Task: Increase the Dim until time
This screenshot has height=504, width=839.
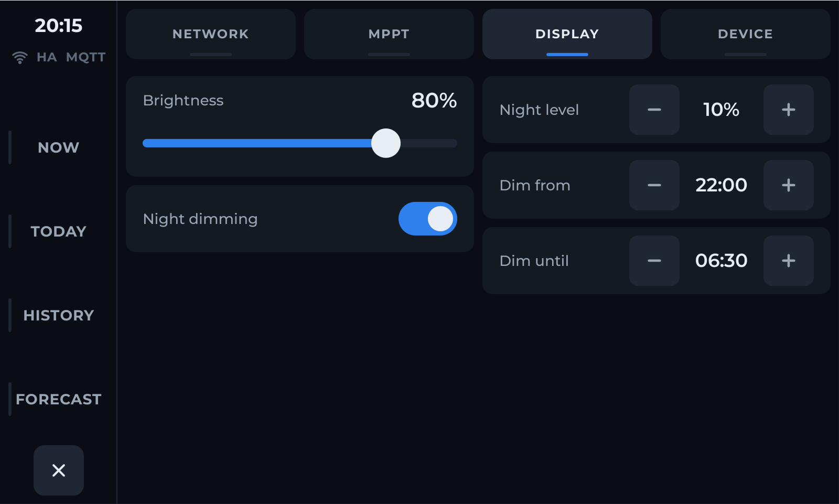Action: (x=789, y=261)
